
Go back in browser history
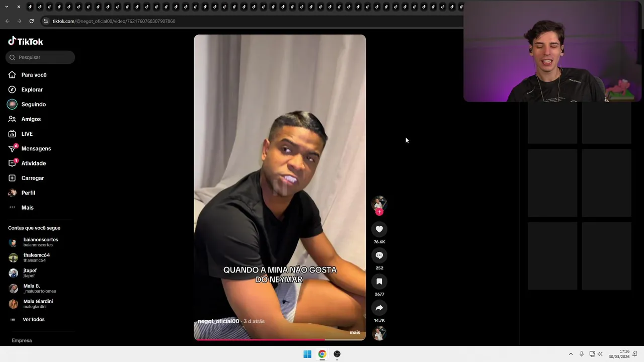click(7, 21)
